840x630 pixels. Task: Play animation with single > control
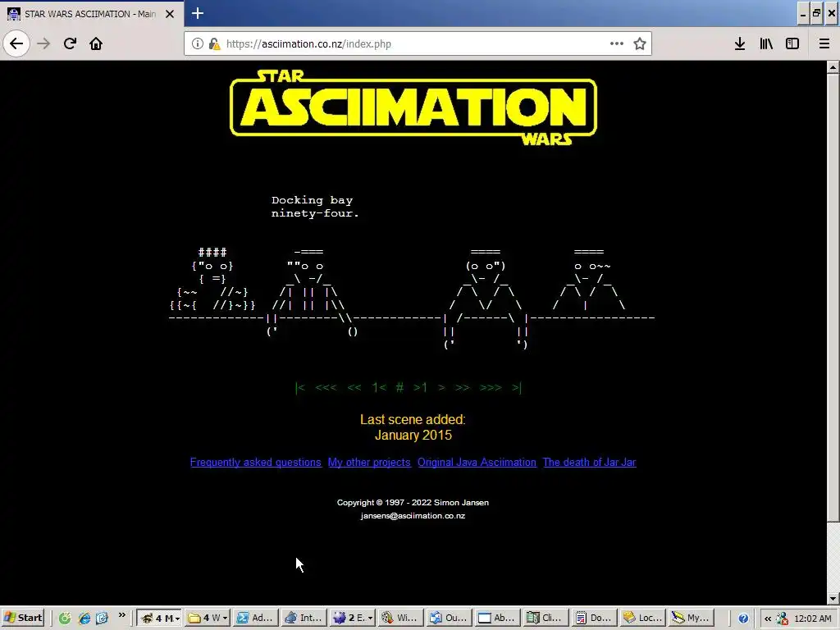[x=441, y=387]
